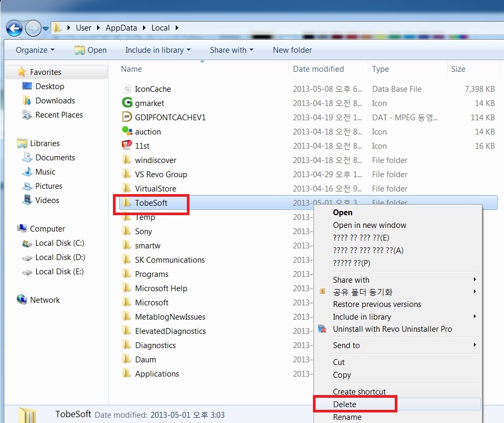Choose Delete from the context menu
This screenshot has width=504, height=423.
pyautogui.click(x=345, y=405)
